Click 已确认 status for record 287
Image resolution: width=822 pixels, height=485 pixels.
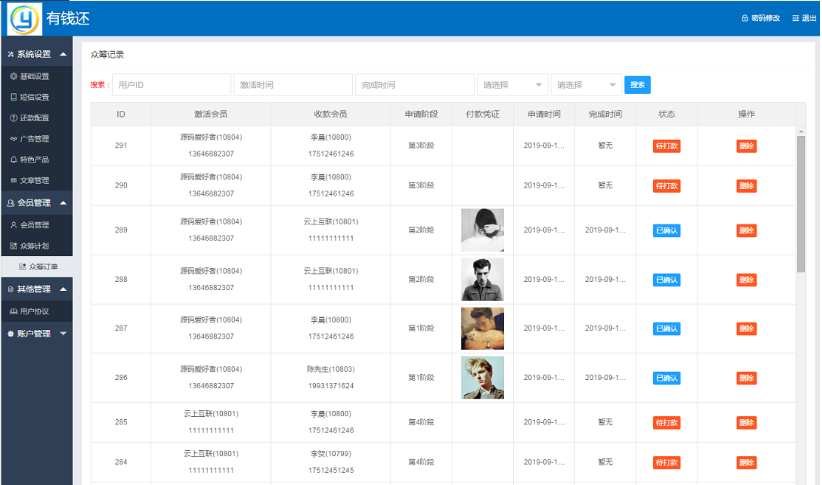667,329
